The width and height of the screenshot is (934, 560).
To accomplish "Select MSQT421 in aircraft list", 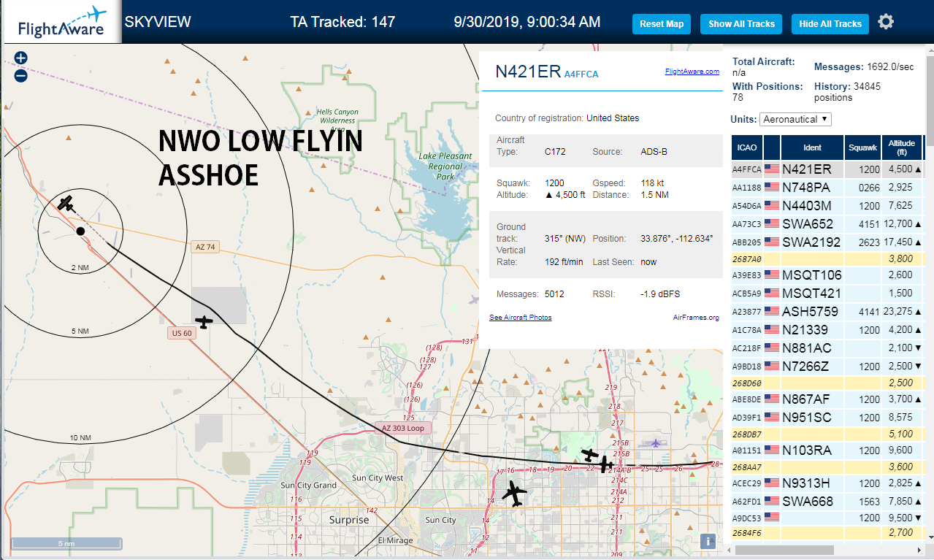I will pyautogui.click(x=828, y=293).
